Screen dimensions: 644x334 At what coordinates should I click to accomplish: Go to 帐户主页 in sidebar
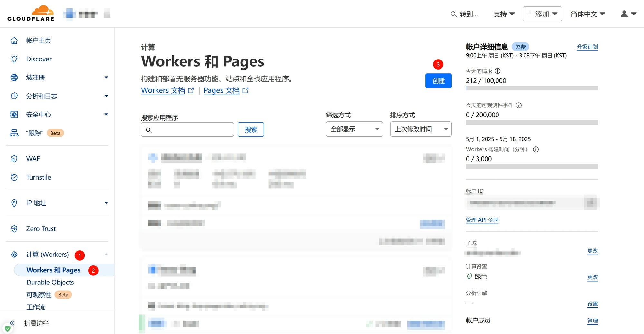(39, 41)
